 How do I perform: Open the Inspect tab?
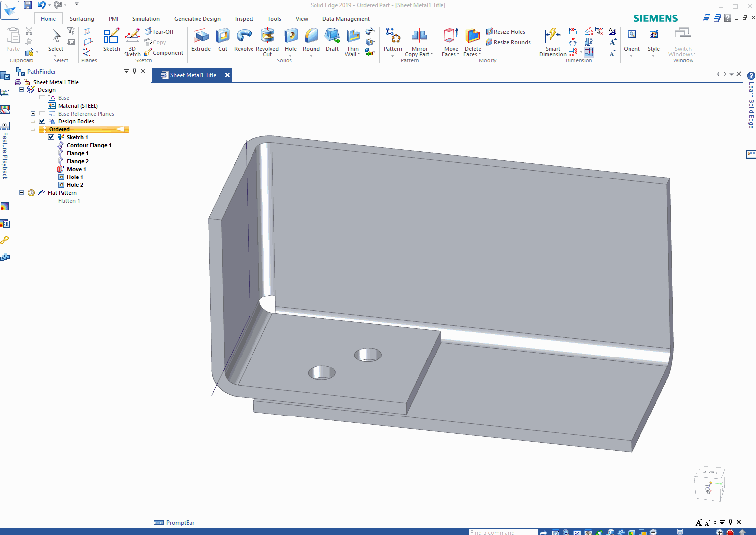pos(244,19)
